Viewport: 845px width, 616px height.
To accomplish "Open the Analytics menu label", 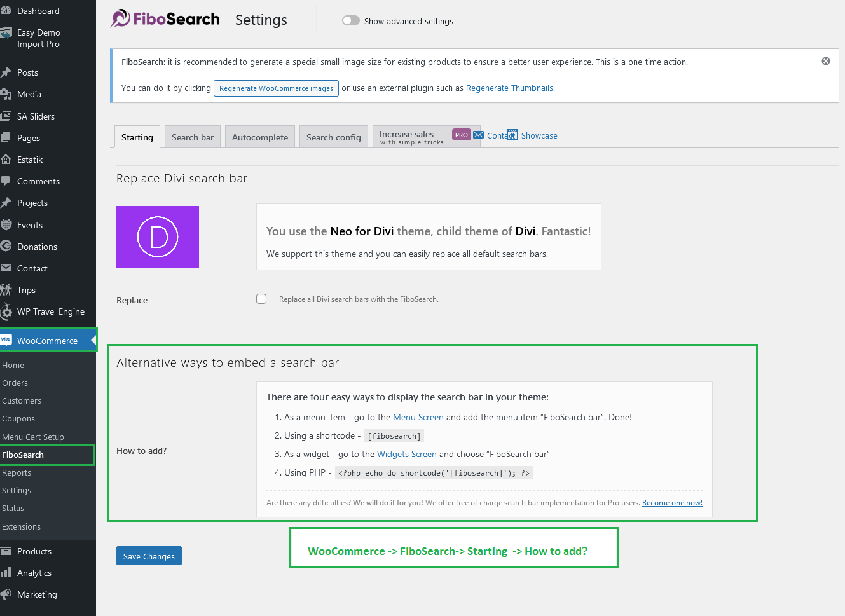I will tap(34, 573).
